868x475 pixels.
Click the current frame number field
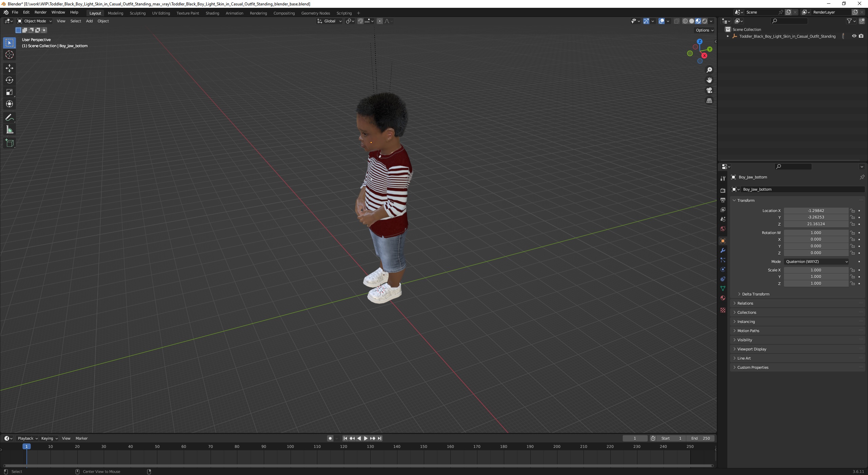pos(635,438)
